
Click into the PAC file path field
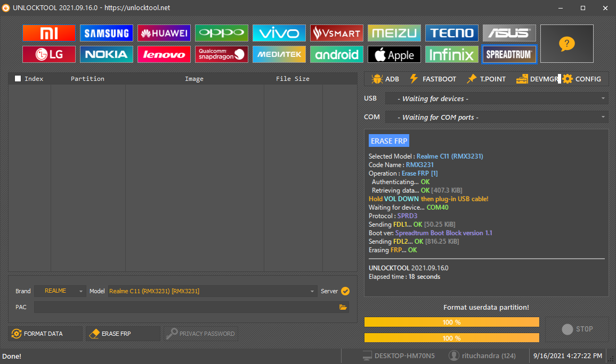tap(186, 307)
